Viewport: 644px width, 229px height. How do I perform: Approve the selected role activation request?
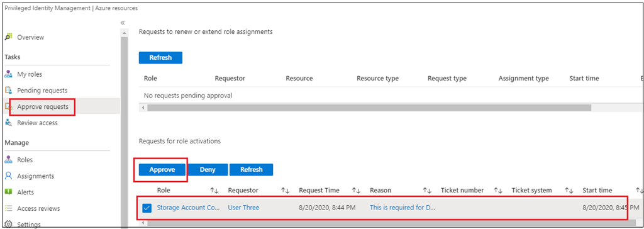point(162,169)
